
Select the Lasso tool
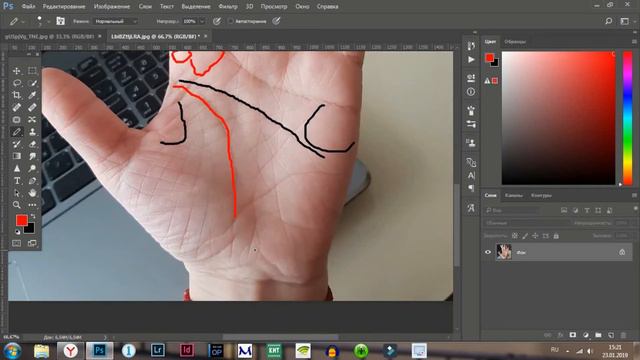pos(17,83)
